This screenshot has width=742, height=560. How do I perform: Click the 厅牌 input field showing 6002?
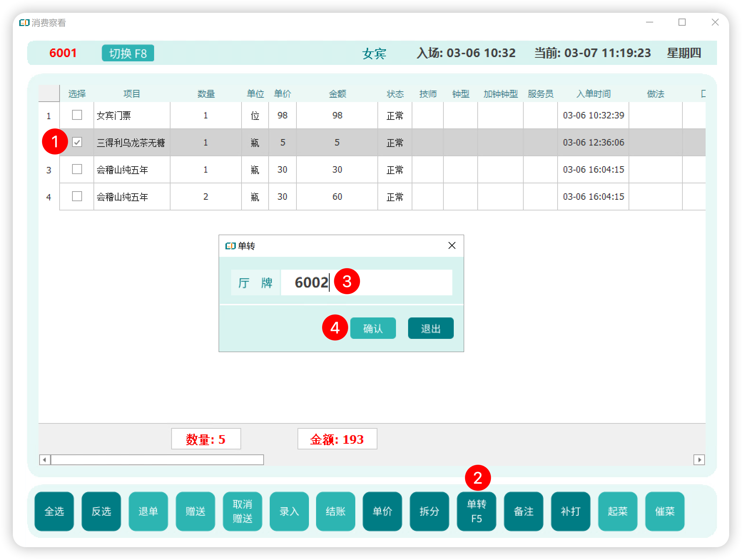coord(366,282)
